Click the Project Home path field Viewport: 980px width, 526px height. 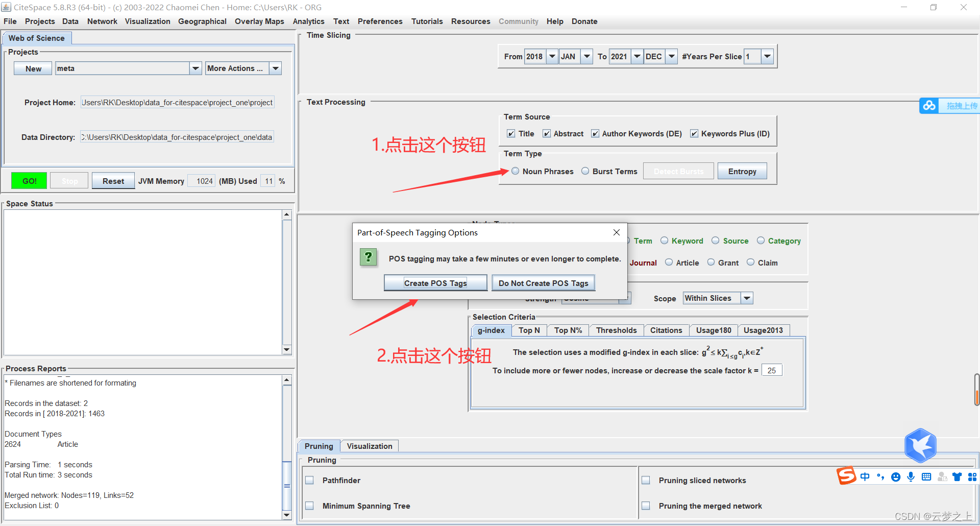pyautogui.click(x=177, y=102)
